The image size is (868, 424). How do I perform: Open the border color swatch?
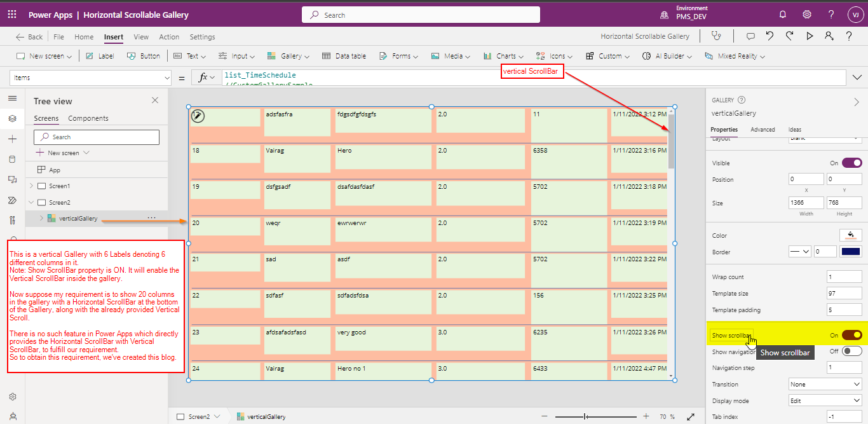coord(851,252)
